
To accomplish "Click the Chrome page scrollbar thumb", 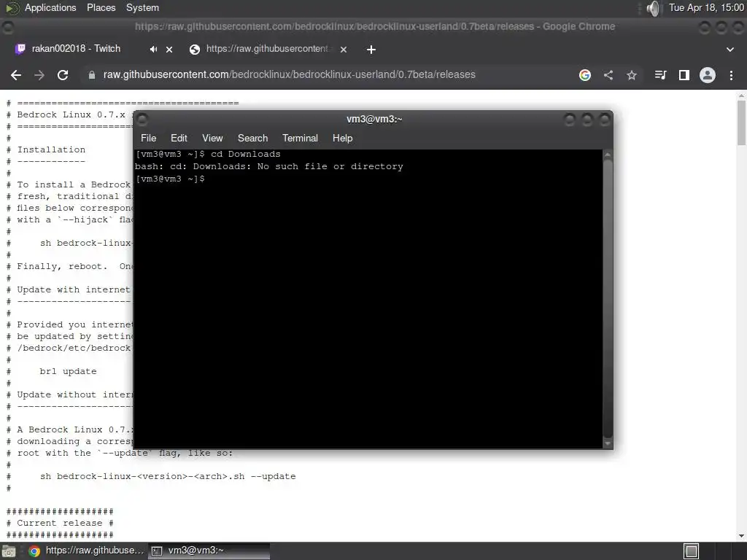I will point(741,122).
